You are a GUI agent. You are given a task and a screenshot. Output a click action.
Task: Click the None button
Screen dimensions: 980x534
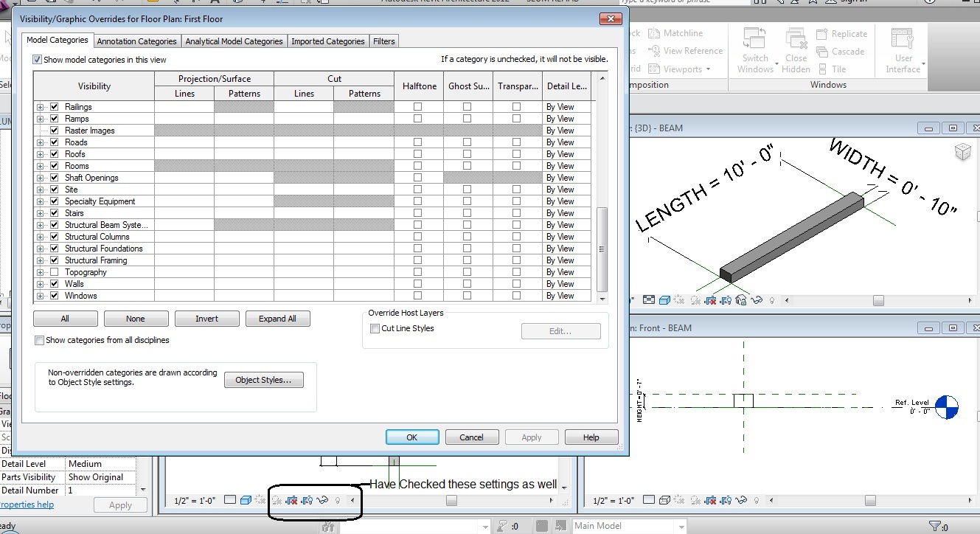click(136, 319)
